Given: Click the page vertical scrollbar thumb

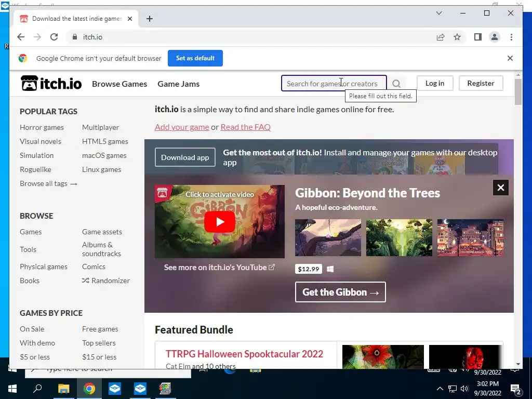Looking at the screenshot, I should pyautogui.click(x=518, y=92).
